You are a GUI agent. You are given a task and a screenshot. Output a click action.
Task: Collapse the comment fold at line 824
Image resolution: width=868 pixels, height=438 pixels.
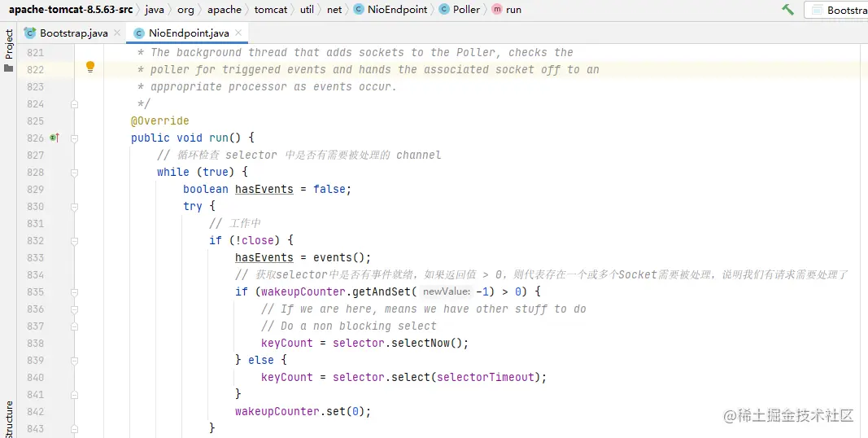click(x=74, y=104)
